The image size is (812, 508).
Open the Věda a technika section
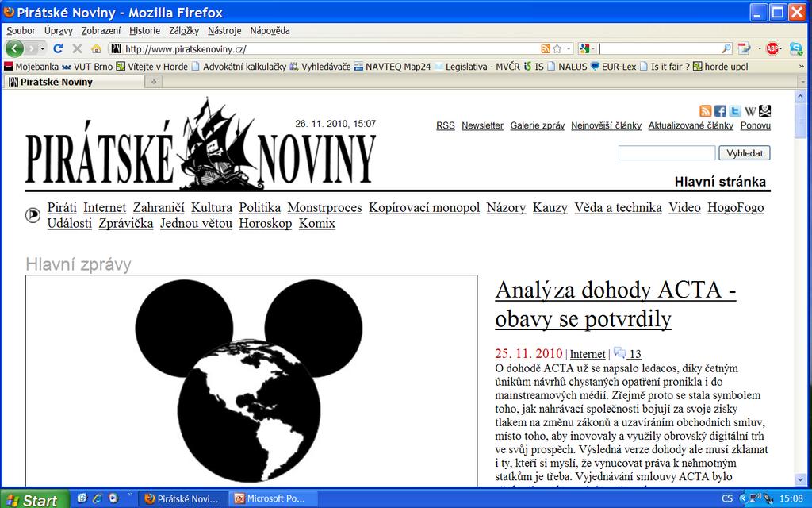pos(618,207)
